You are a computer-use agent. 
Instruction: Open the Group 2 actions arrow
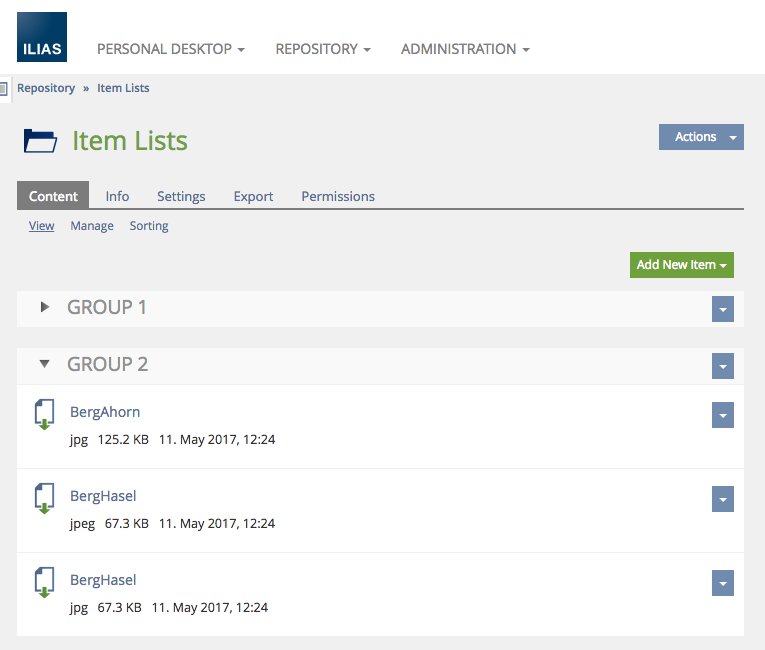[722, 367]
